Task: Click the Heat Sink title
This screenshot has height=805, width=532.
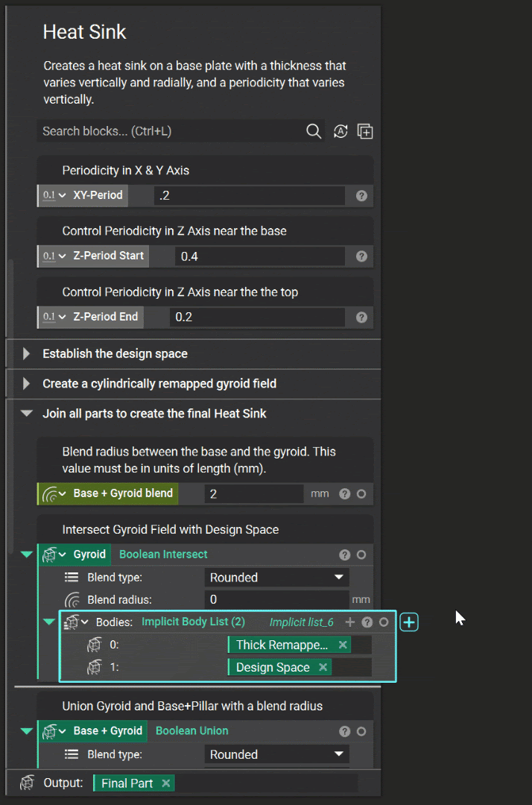Action: pyautogui.click(x=84, y=32)
